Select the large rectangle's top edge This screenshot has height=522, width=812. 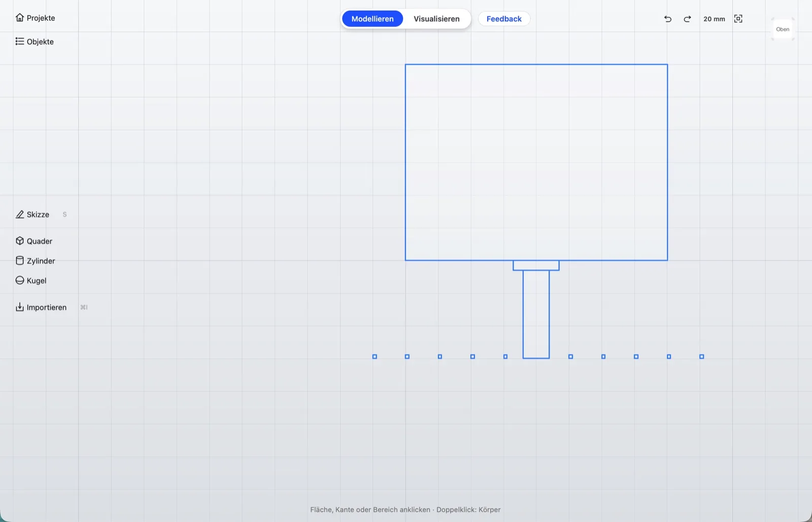(x=536, y=64)
